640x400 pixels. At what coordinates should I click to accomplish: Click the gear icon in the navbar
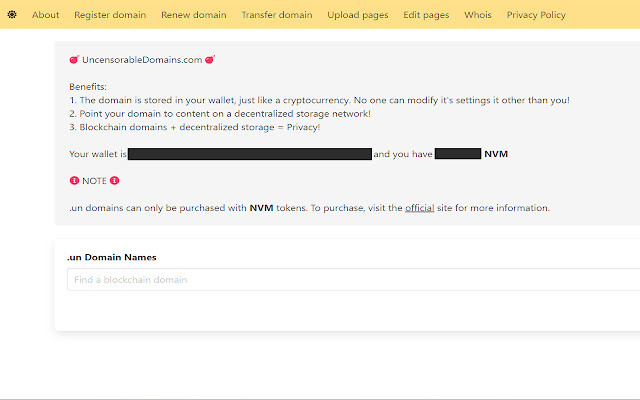[12, 15]
